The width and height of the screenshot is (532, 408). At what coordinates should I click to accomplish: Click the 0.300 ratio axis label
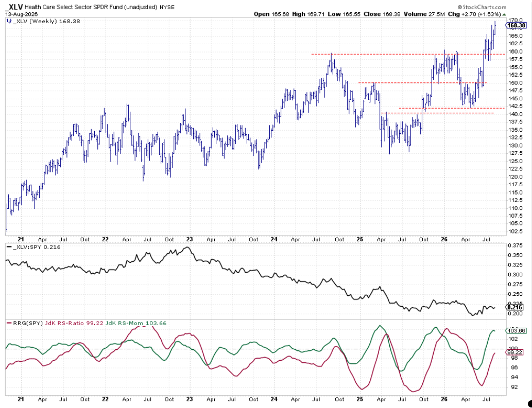515,274
